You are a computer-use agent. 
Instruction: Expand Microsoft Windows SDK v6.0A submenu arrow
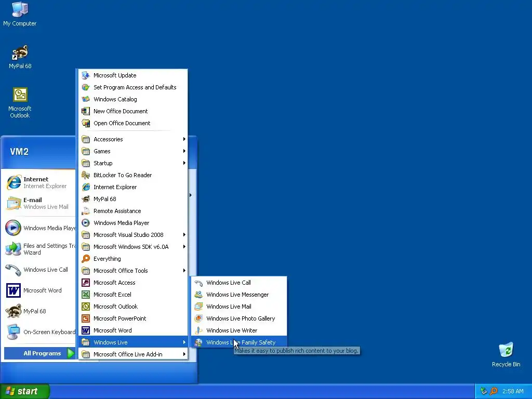pyautogui.click(x=184, y=247)
